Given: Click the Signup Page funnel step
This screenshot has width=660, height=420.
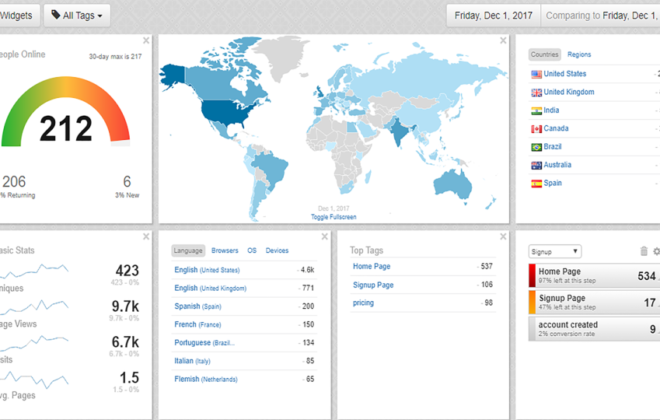Looking at the screenshot, I should point(594,302).
